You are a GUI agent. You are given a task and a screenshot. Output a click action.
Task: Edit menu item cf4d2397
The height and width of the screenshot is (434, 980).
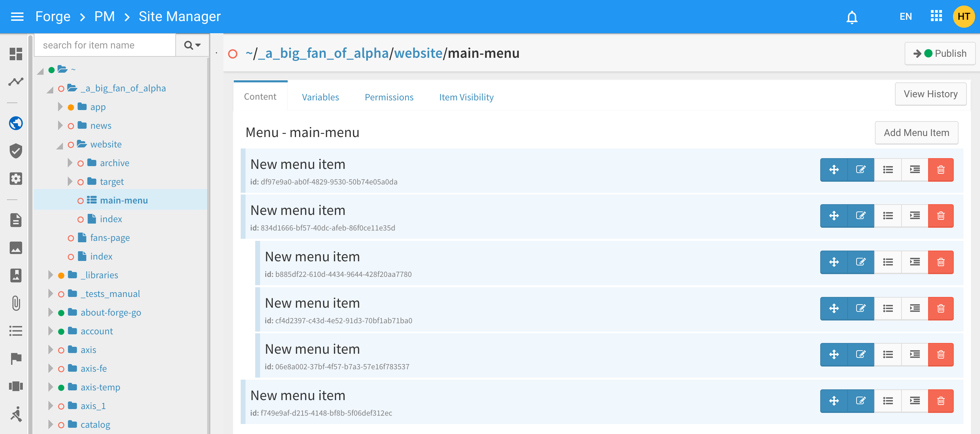click(x=861, y=308)
